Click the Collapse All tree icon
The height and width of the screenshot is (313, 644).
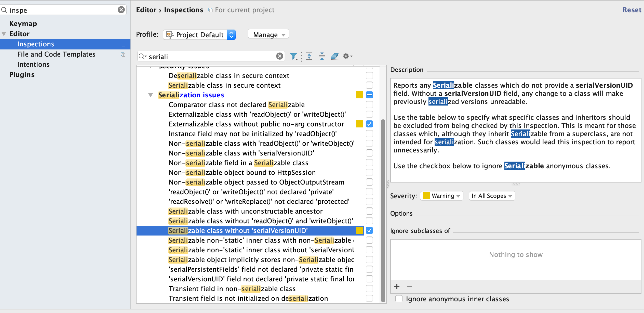pyautogui.click(x=322, y=56)
